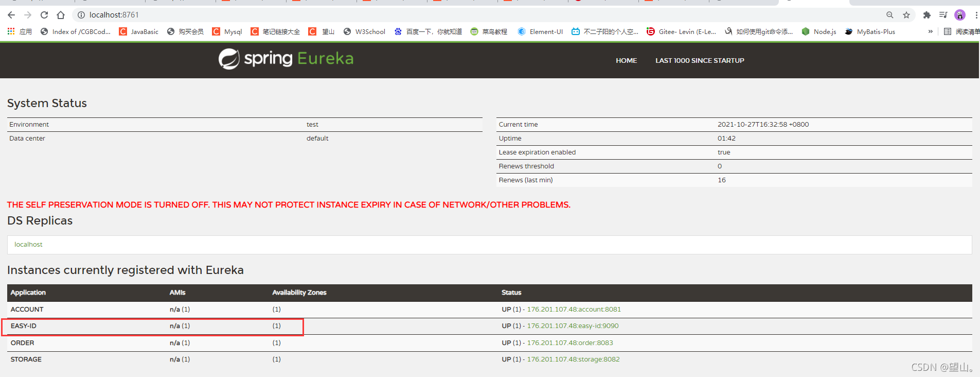Open the 百度一下 bookmark
Viewport: 980px width, 377px height.
point(428,31)
